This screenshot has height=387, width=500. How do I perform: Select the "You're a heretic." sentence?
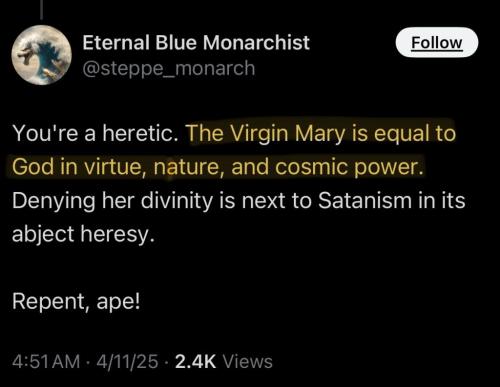[x=95, y=133]
